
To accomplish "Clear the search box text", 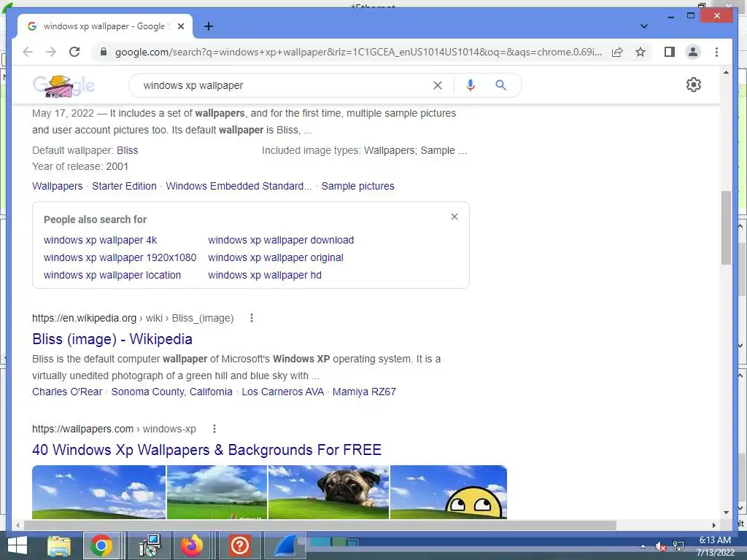I will pyautogui.click(x=438, y=85).
